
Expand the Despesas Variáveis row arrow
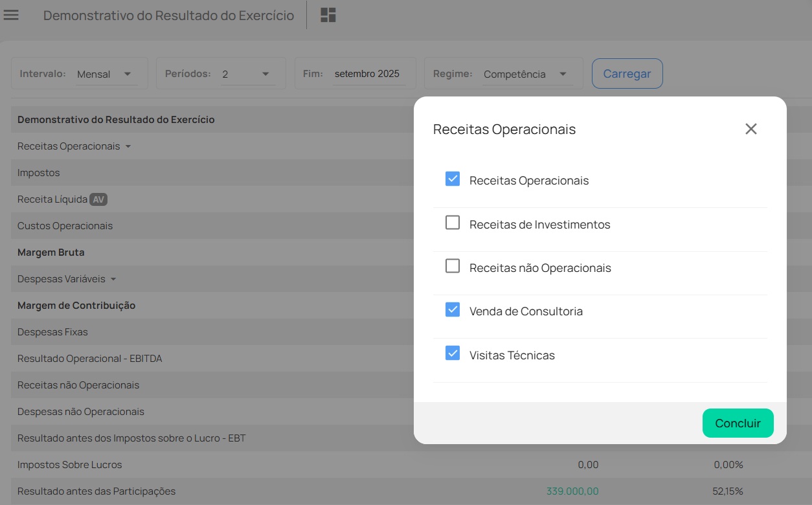tap(113, 279)
